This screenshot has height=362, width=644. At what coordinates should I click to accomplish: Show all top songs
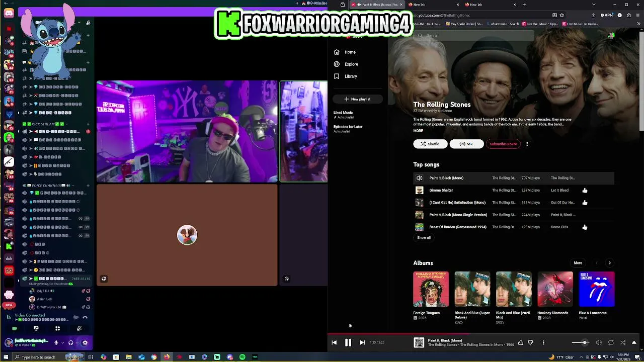point(424,238)
